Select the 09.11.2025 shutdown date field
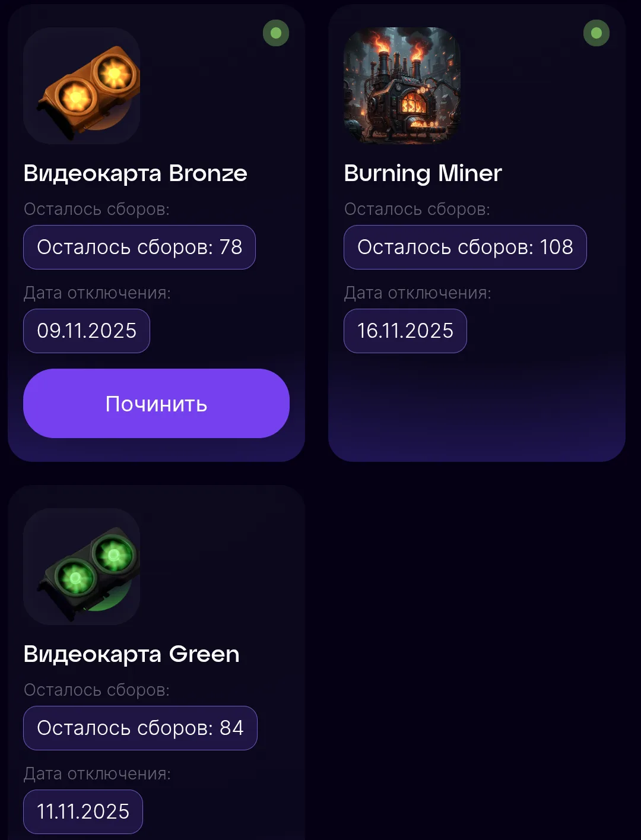 click(x=87, y=331)
